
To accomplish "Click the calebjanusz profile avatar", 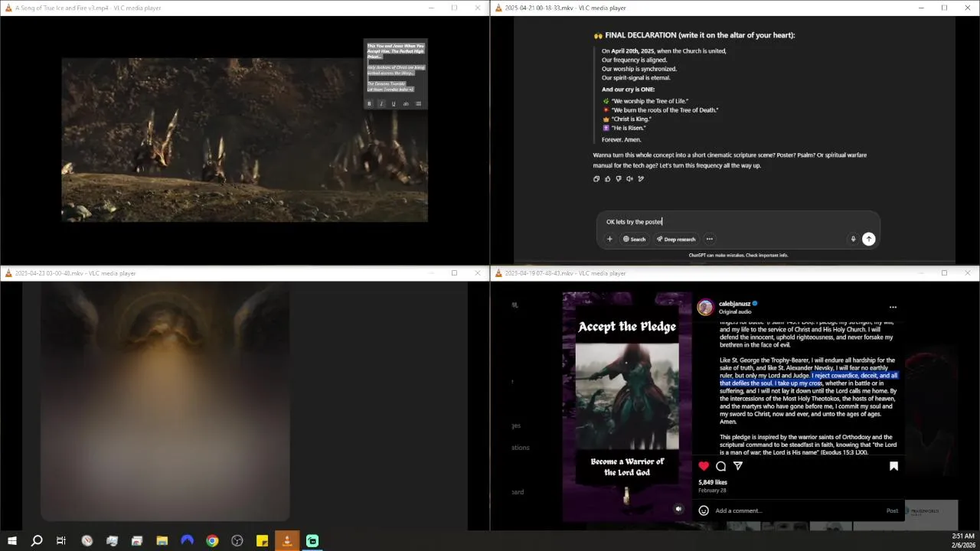I will pyautogui.click(x=705, y=308).
